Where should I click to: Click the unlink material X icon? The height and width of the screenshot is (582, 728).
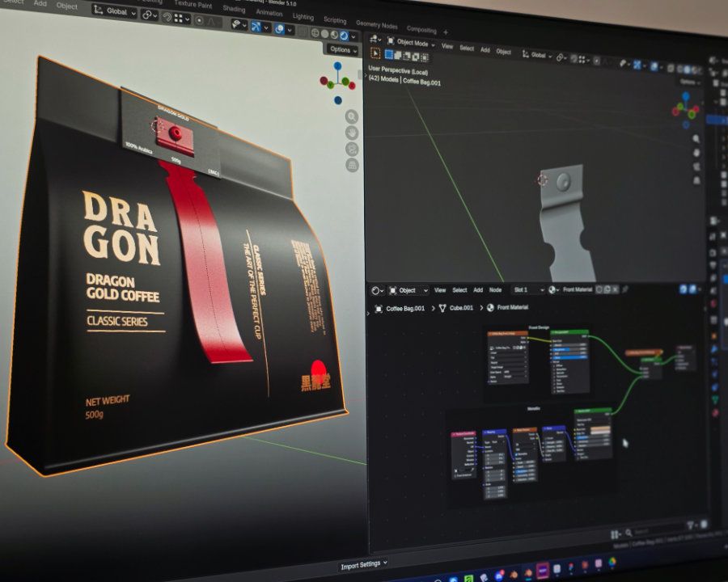(x=616, y=289)
